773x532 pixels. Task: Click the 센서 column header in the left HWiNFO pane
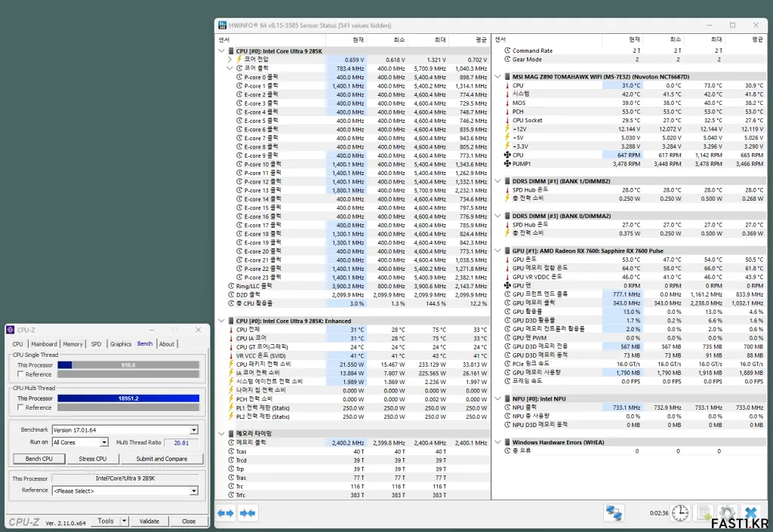[x=271, y=39]
